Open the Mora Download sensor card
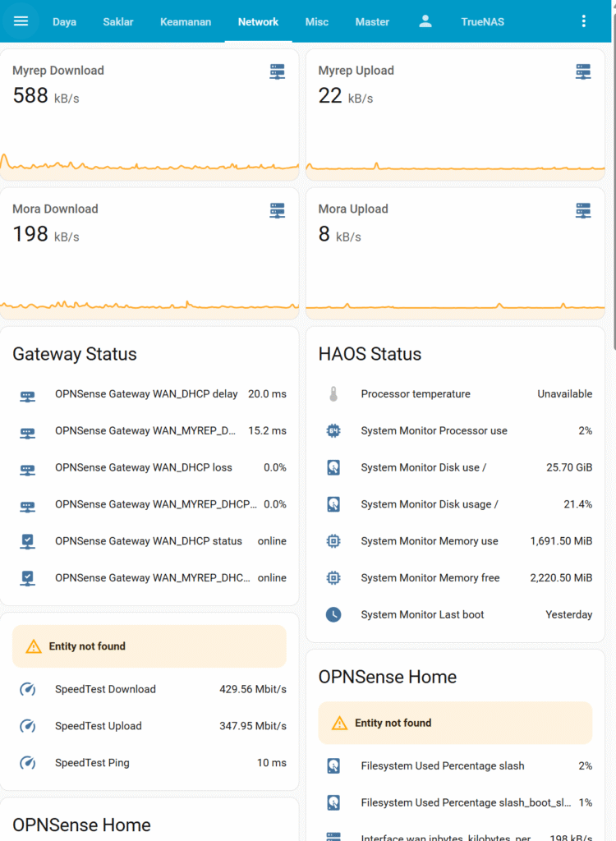 click(x=149, y=246)
